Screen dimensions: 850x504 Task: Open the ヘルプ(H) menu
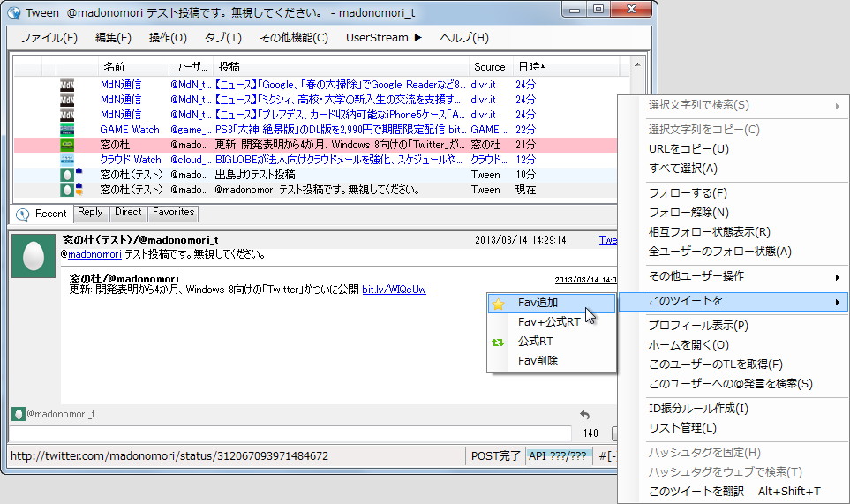(464, 37)
